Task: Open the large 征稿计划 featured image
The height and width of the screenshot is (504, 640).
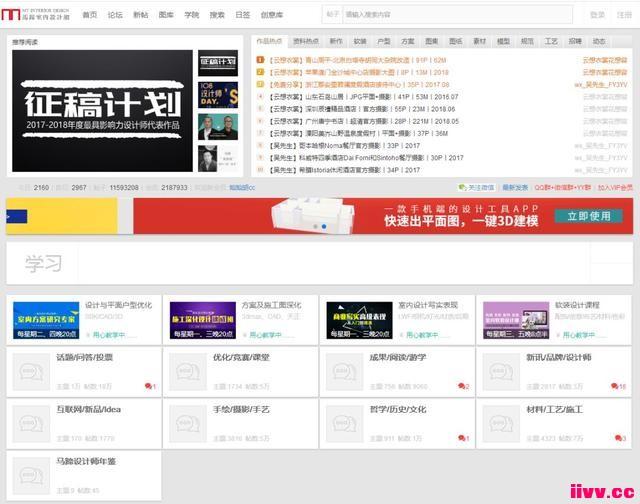Action: (x=102, y=111)
